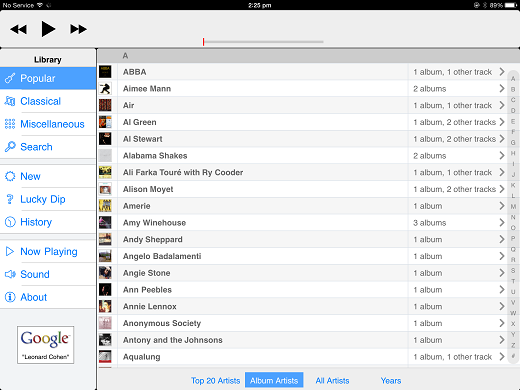Tap the Al Green cover thumbnail
Screen dimensions: 520x390
(x=105, y=122)
